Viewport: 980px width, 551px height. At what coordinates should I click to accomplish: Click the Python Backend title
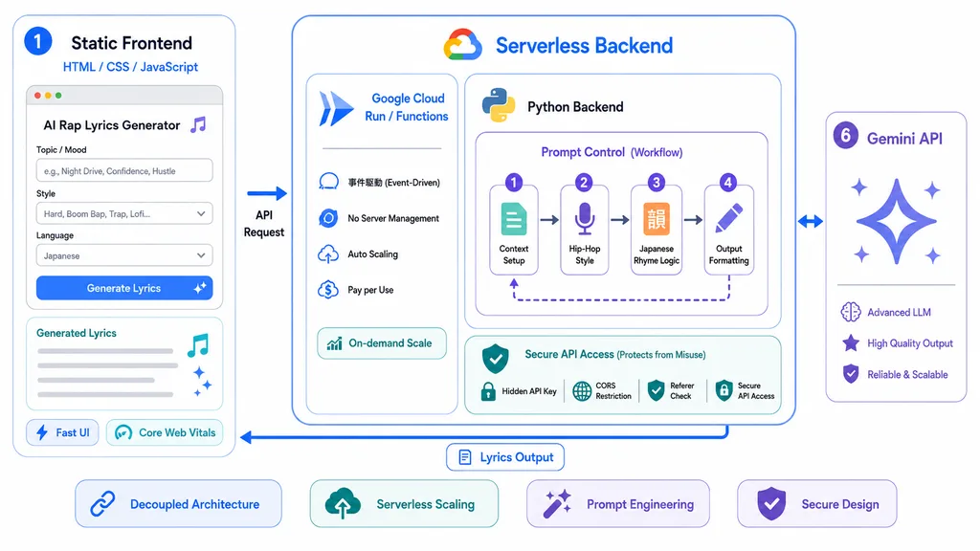[575, 107]
